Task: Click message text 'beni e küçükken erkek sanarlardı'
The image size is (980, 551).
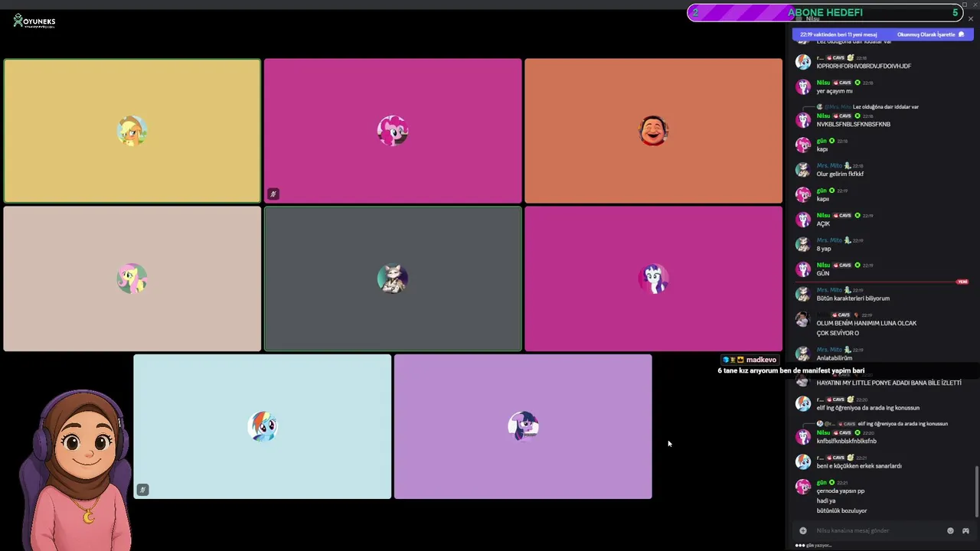Action: pos(859,466)
